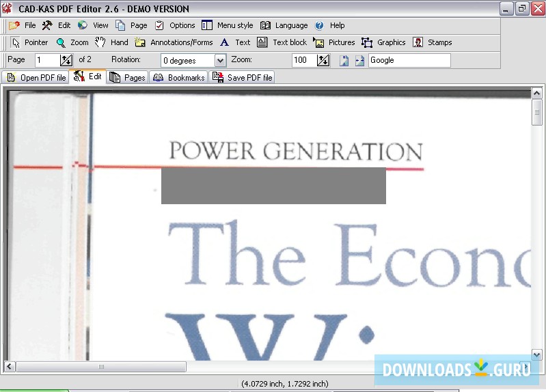Open the Options menu
Image resolution: width=546 pixels, height=392 pixels.
click(182, 25)
